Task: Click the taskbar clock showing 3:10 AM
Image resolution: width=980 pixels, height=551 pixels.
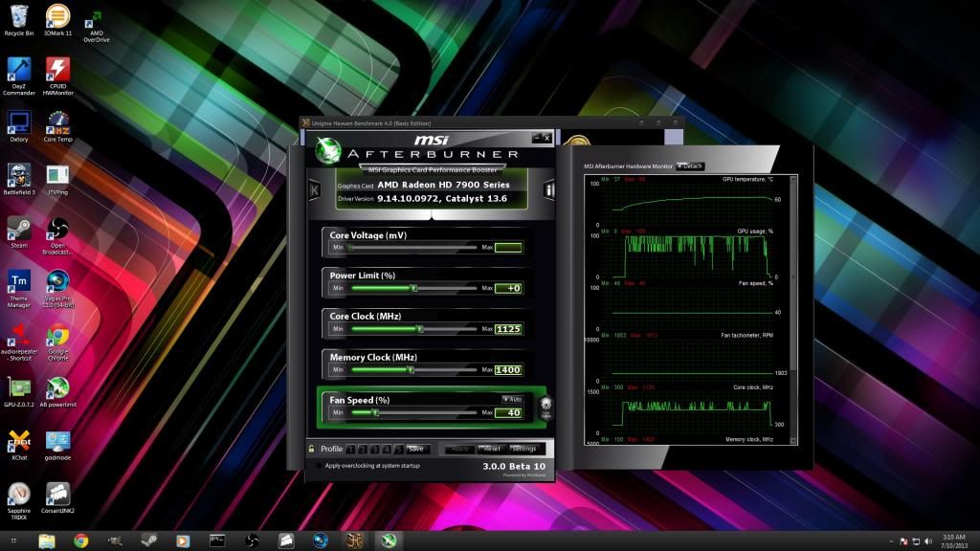Action: click(x=954, y=541)
